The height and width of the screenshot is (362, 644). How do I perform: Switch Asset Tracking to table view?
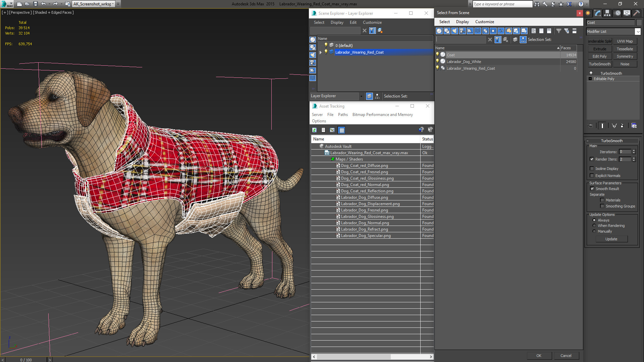(342, 130)
